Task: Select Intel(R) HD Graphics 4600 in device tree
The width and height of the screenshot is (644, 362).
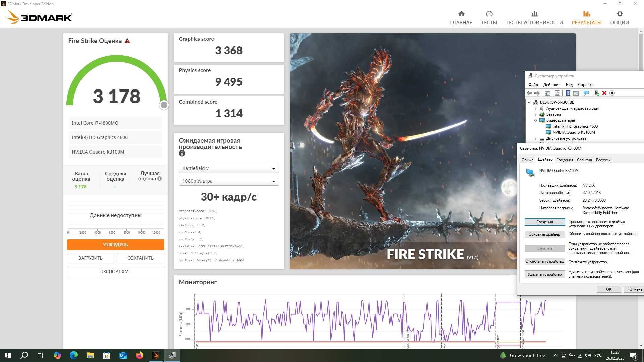Action: 575,126
